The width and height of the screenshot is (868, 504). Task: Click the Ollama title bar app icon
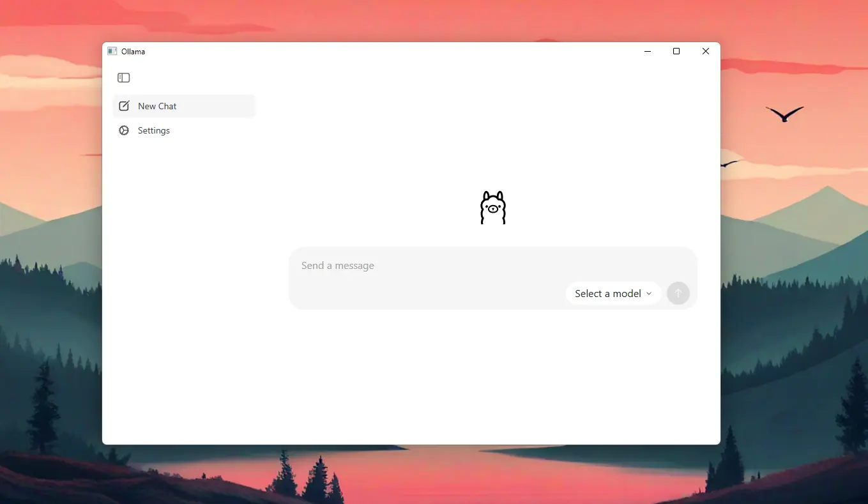click(x=112, y=52)
